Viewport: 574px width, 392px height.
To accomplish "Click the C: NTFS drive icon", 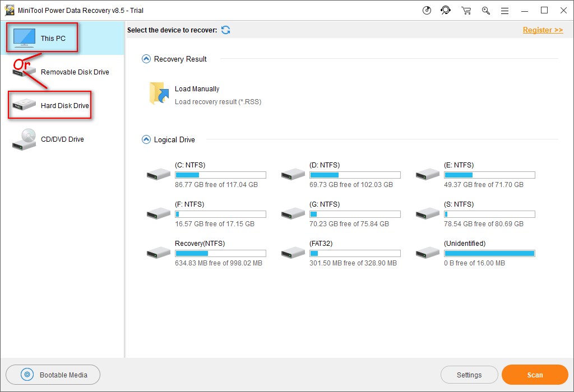I will pos(159,174).
